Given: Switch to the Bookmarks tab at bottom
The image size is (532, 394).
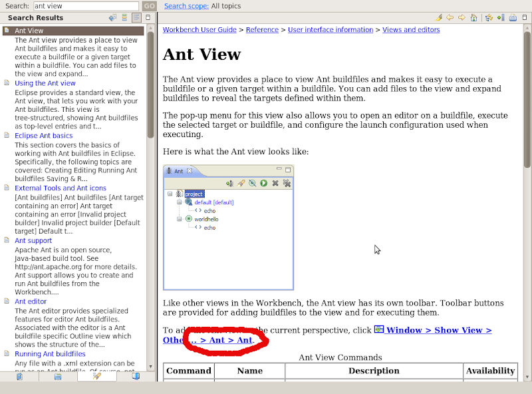Looking at the screenshot, I should coord(136,376).
